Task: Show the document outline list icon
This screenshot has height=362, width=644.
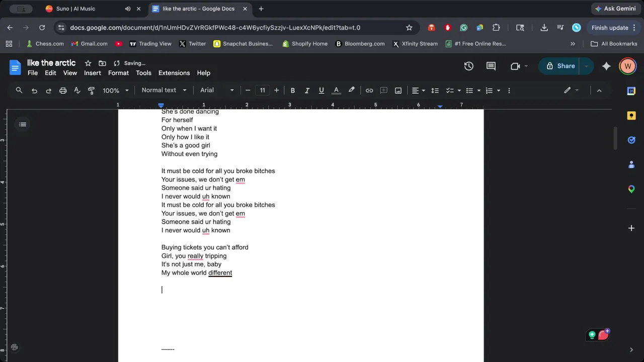Action: [x=22, y=124]
